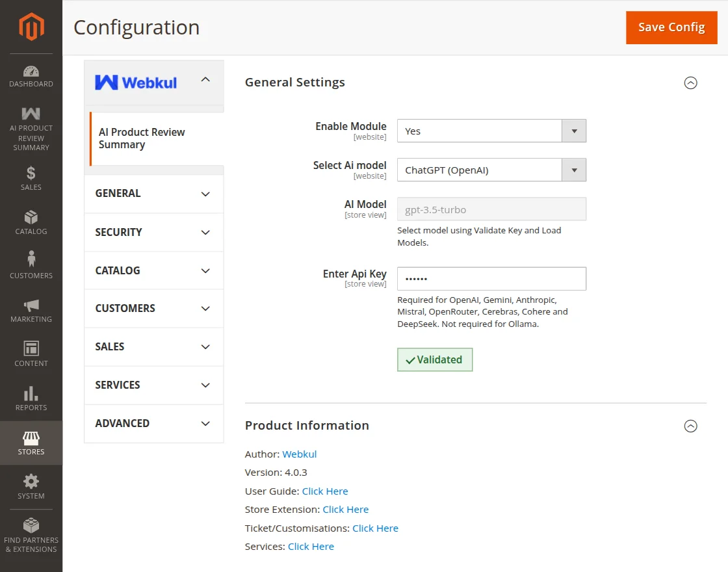Viewport: 728px width, 572px height.
Task: Click the Save Config button
Action: point(671,27)
